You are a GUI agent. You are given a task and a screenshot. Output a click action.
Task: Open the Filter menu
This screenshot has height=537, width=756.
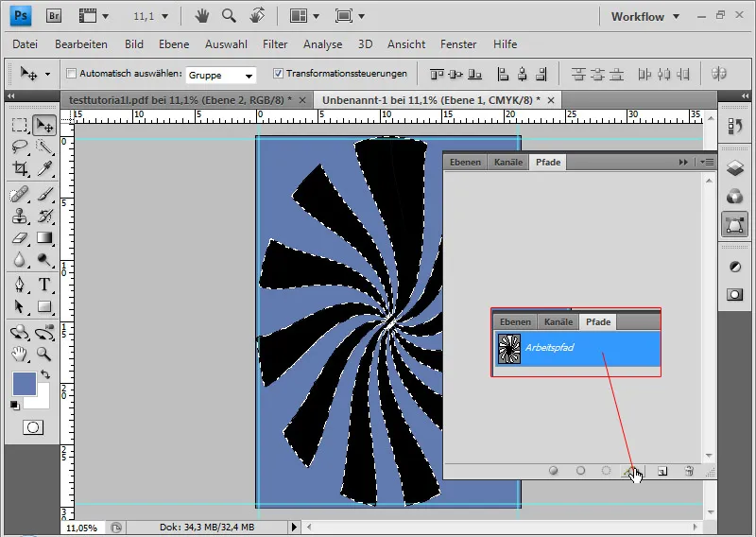(x=275, y=44)
